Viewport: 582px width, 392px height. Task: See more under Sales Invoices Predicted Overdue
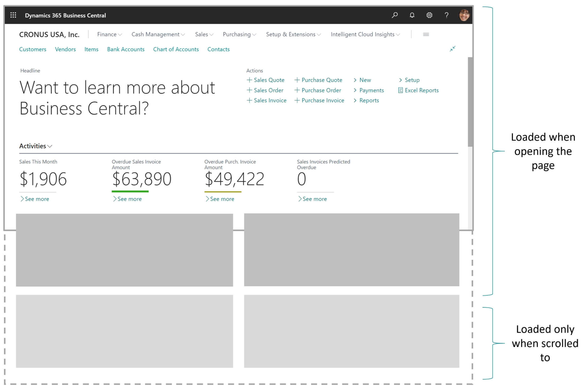click(312, 199)
